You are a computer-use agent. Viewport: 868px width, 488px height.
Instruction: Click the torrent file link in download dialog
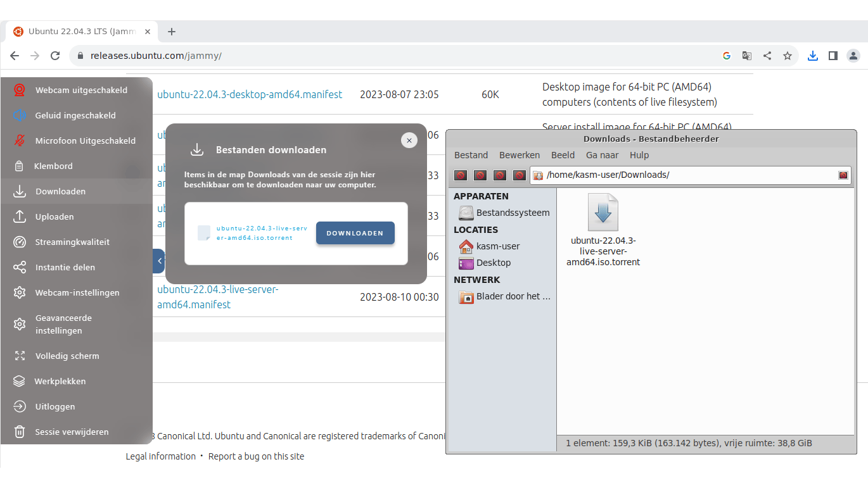[x=262, y=233]
